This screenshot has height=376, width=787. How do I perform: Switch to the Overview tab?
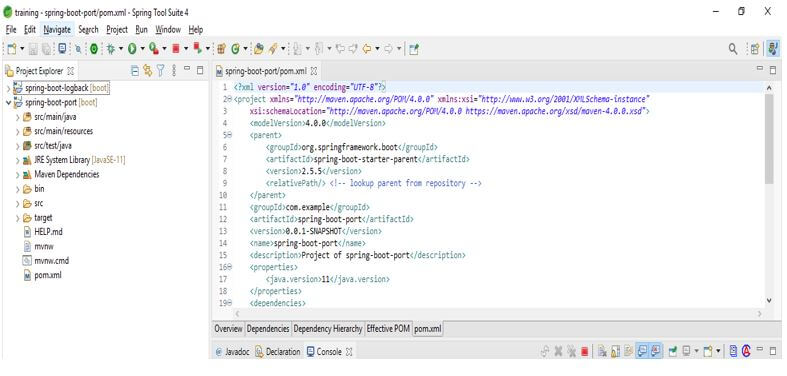pyautogui.click(x=228, y=329)
